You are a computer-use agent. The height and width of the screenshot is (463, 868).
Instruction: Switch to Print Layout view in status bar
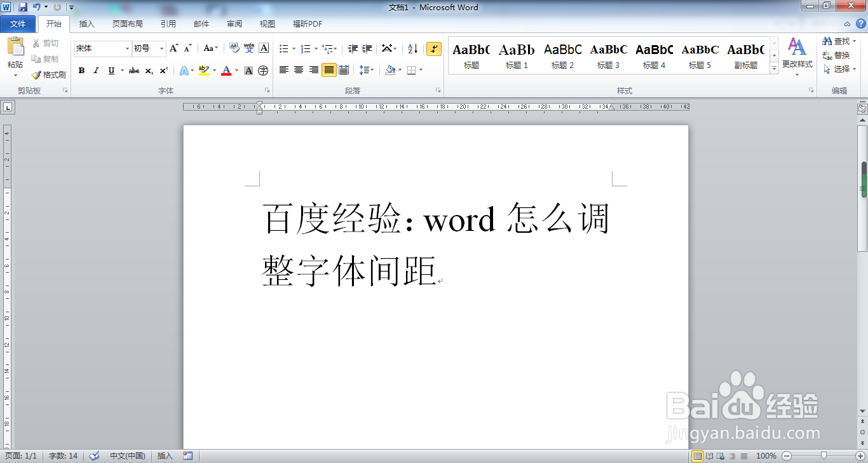click(x=697, y=456)
